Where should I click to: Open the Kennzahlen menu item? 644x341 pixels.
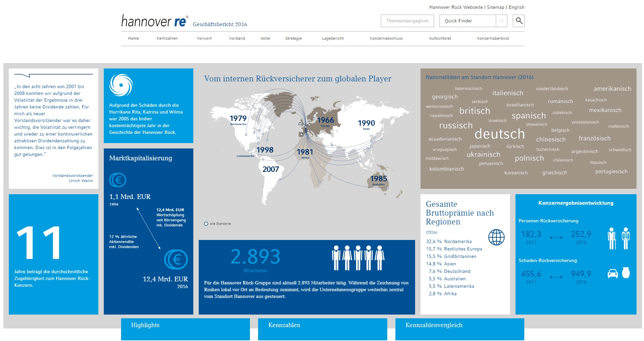(167, 38)
